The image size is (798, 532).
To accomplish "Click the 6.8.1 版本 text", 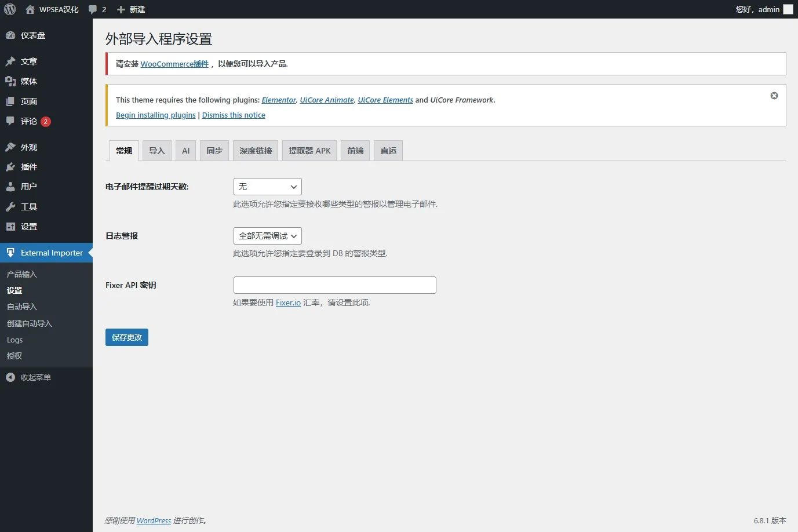I will [770, 520].
